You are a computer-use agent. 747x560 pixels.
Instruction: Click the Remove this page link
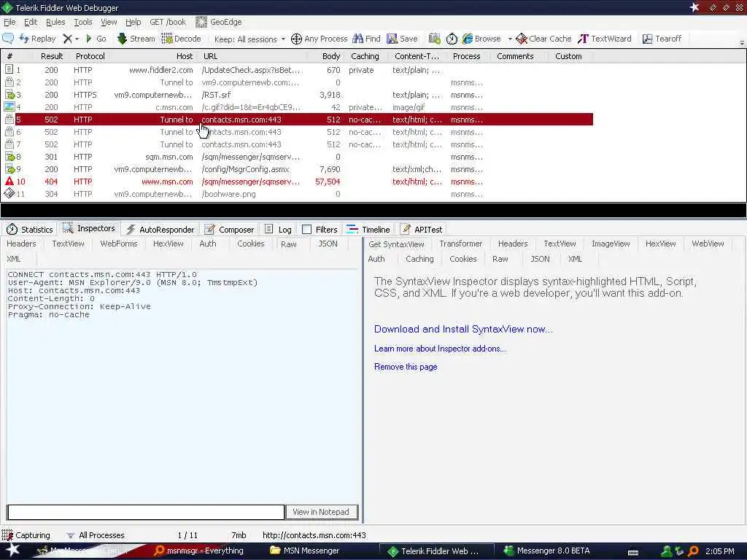[406, 367]
